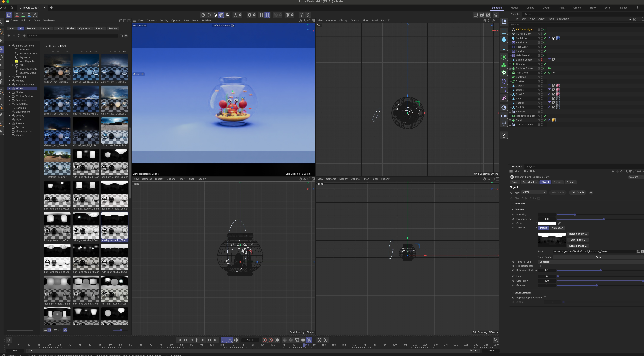The image size is (644, 356).
Task: Play the animation forward
Action: 198,340
